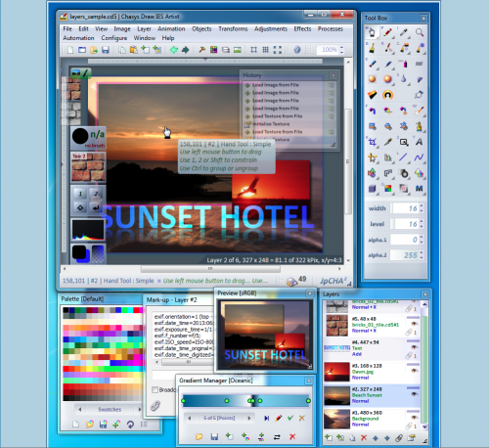Click the '5 of 5 [Points]' label
The width and height of the screenshot is (489, 448).
(219, 418)
